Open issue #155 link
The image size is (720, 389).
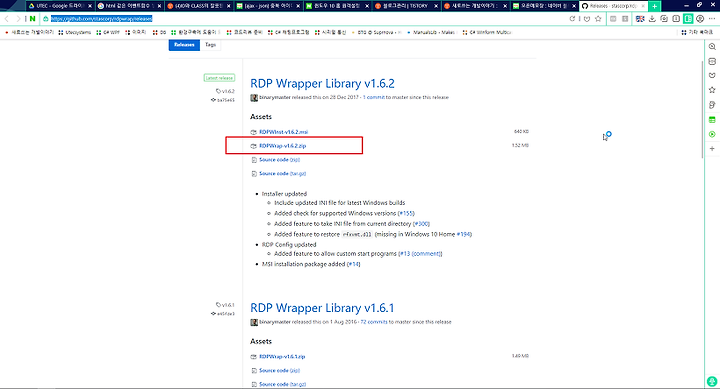(406, 214)
